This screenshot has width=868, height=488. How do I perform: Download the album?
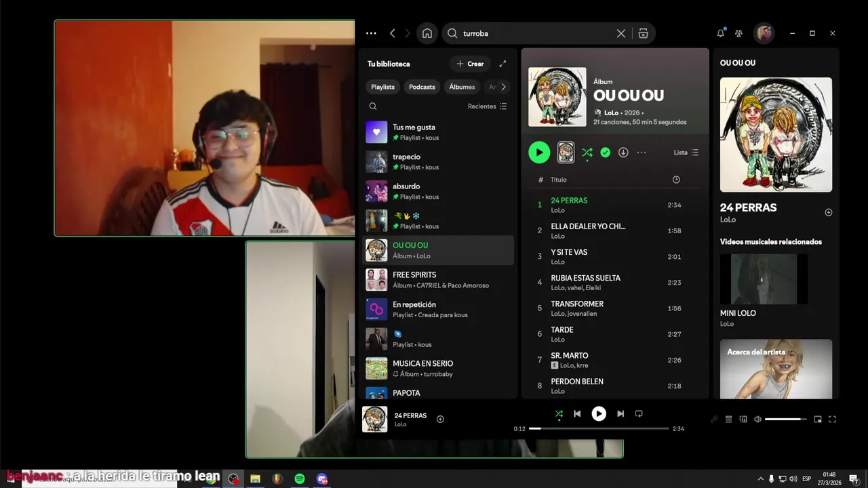[623, 152]
